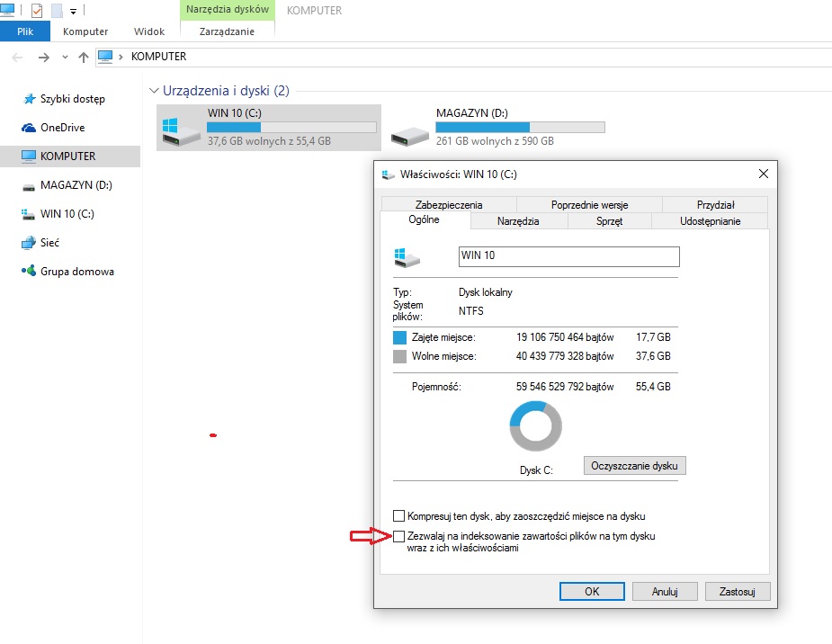Click the NTFS file system value
This screenshot has width=832, height=644.
(x=471, y=311)
